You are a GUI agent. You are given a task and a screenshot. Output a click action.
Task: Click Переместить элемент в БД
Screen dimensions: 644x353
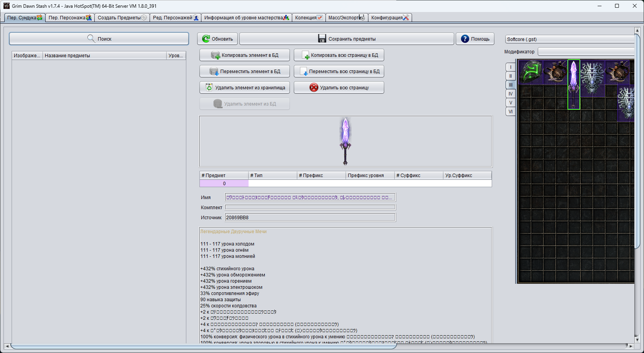pos(245,72)
